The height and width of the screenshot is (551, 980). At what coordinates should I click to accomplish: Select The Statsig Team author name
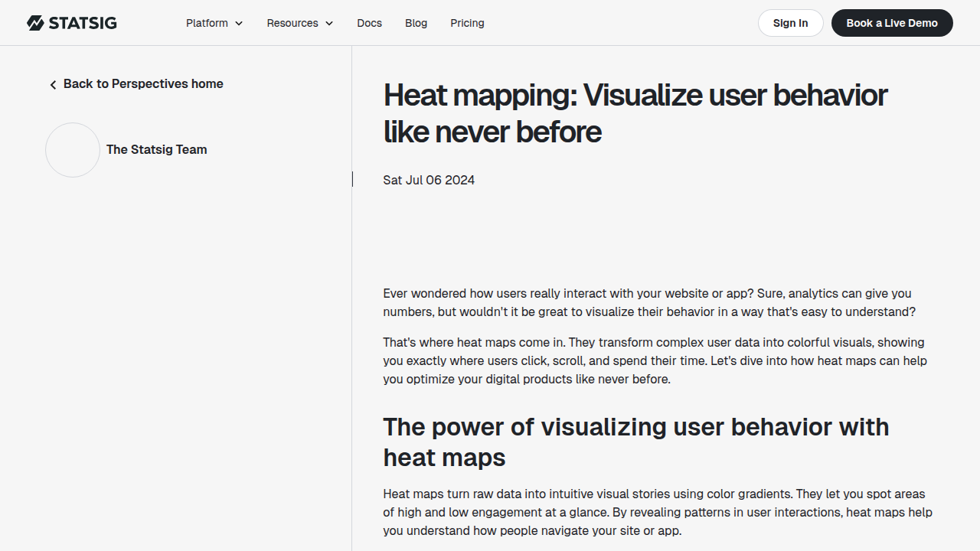pos(157,150)
